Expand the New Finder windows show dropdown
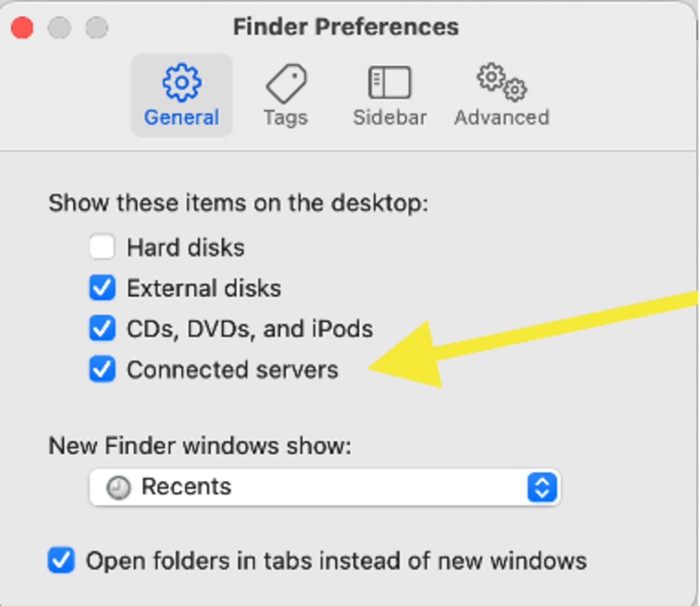 click(x=324, y=487)
